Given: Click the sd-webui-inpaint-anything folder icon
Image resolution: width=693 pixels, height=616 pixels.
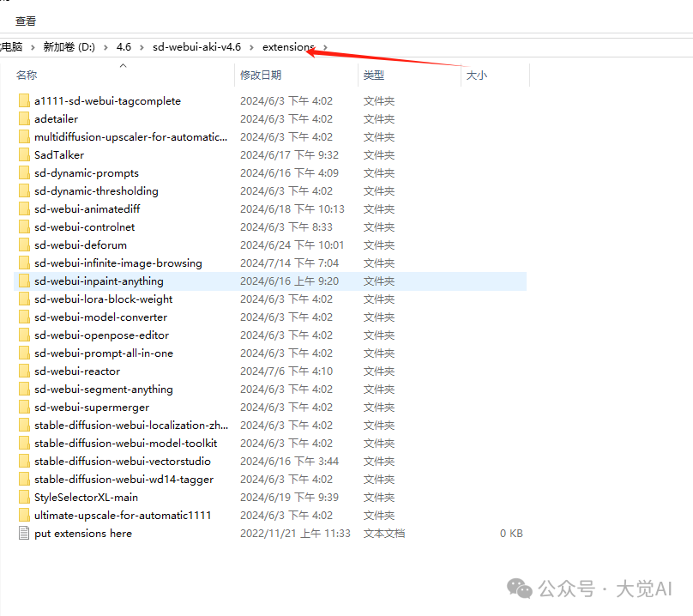Looking at the screenshot, I should (24, 281).
